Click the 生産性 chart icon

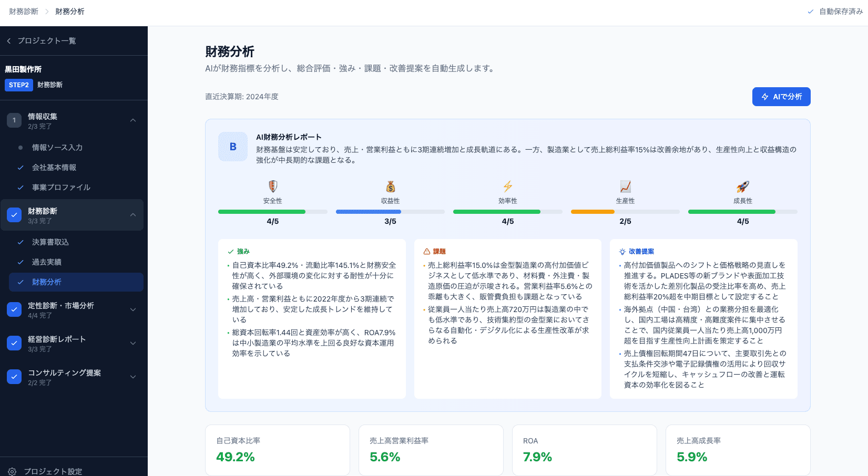pos(625,187)
